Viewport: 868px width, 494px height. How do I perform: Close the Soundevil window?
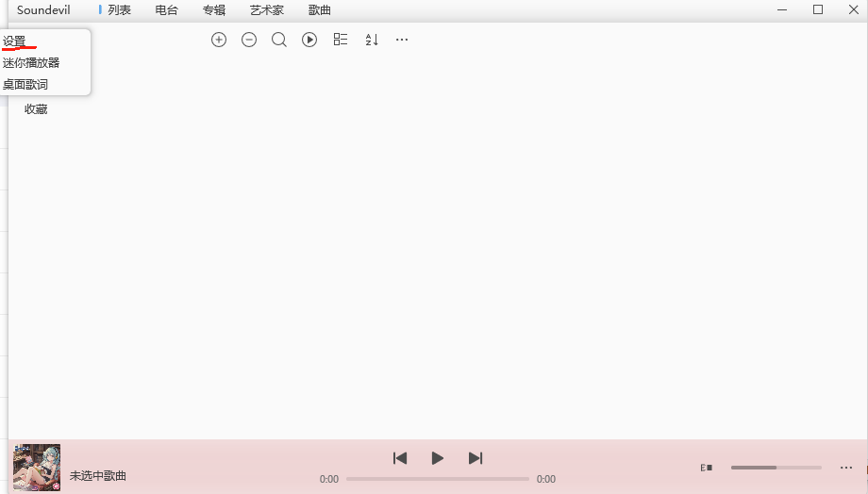tap(854, 9)
